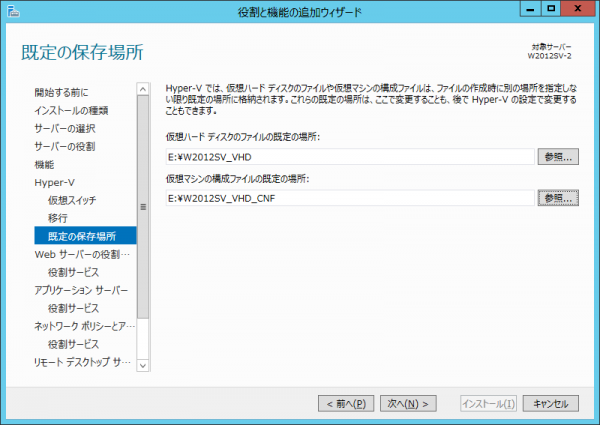Image resolution: width=600 pixels, height=425 pixels.
Task: Click the virtual hard disk path field
Action: click(349, 156)
